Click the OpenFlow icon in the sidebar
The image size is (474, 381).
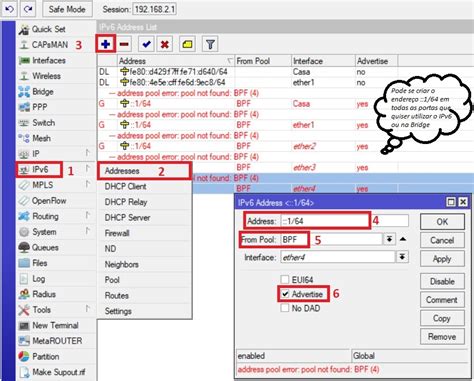pyautogui.click(x=24, y=201)
